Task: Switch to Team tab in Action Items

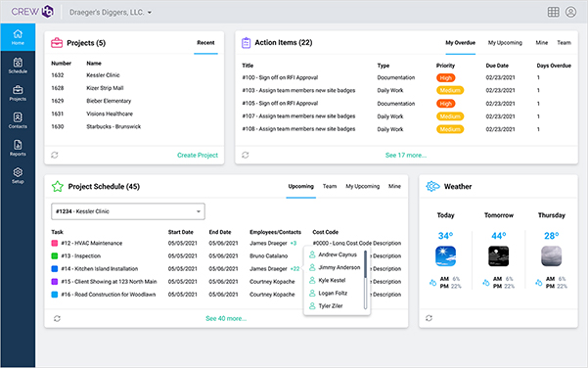Action: pyautogui.click(x=564, y=43)
